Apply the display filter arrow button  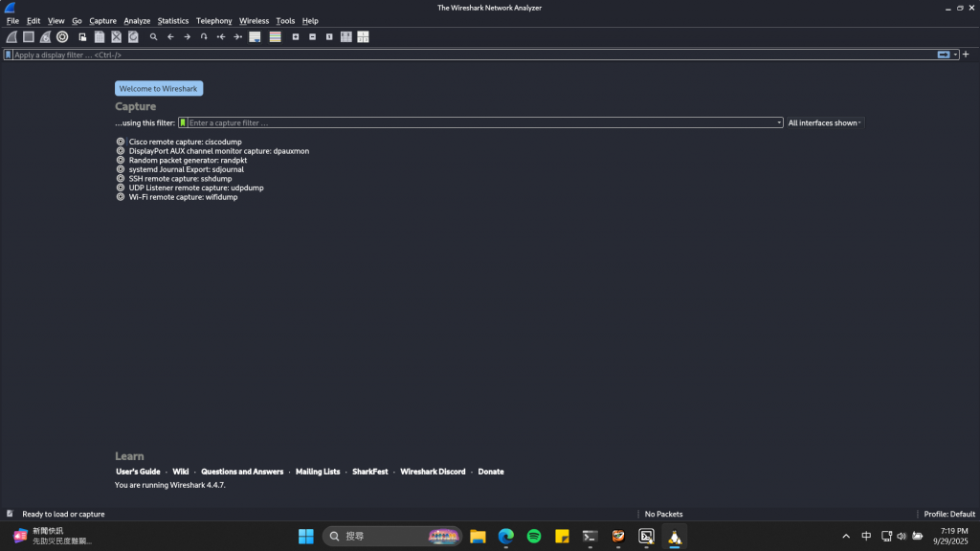tap(943, 55)
